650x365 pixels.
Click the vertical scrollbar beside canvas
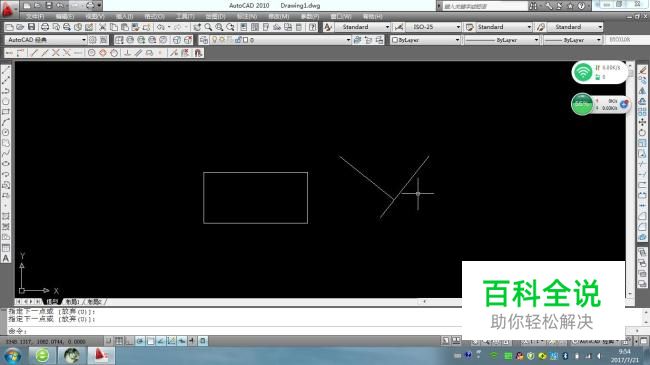pyautogui.click(x=630, y=179)
